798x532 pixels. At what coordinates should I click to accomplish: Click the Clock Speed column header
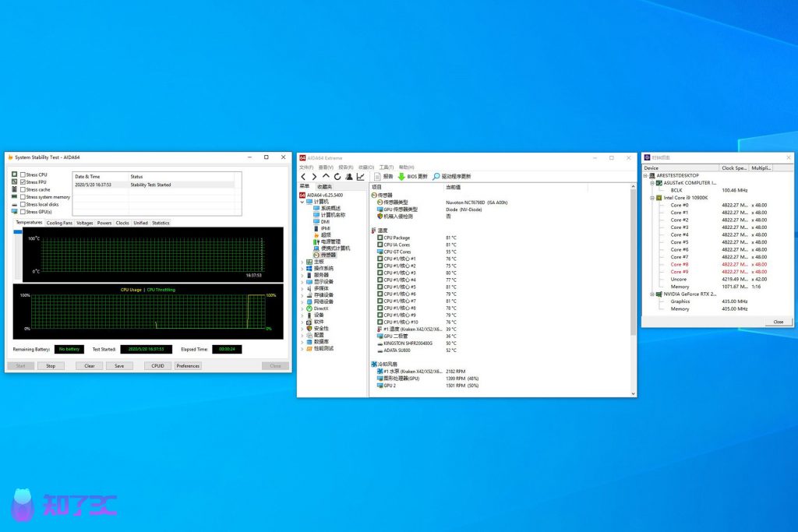(734, 167)
